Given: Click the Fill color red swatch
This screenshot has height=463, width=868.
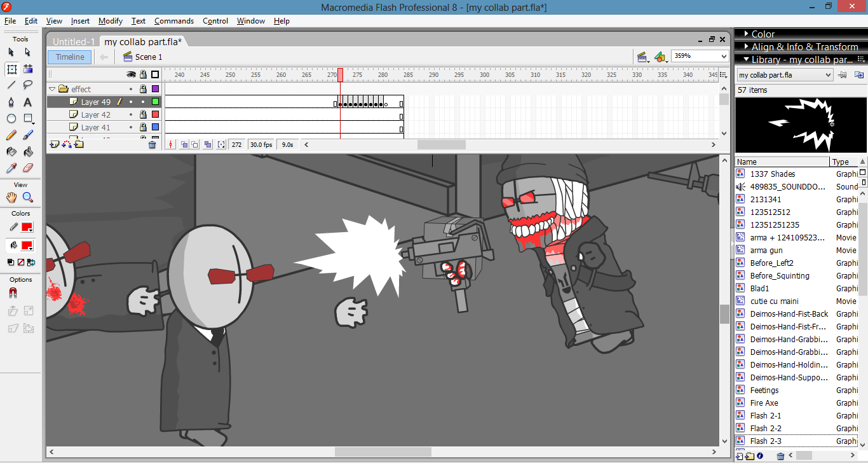Looking at the screenshot, I should coord(27,245).
